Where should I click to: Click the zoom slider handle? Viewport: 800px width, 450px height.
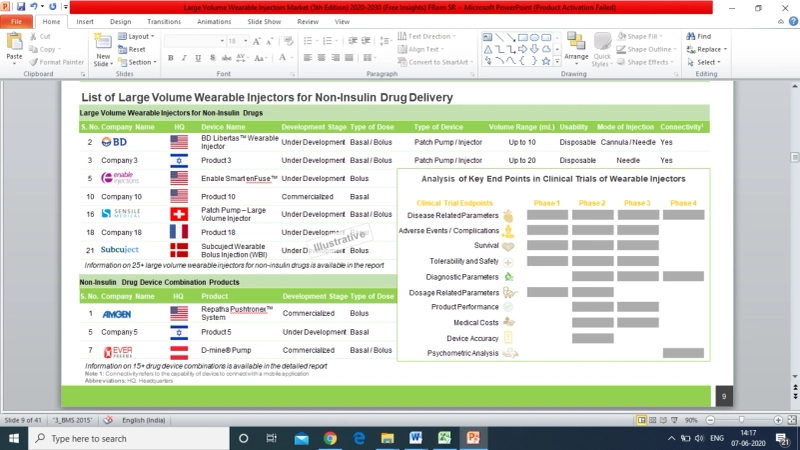pyautogui.click(x=741, y=420)
